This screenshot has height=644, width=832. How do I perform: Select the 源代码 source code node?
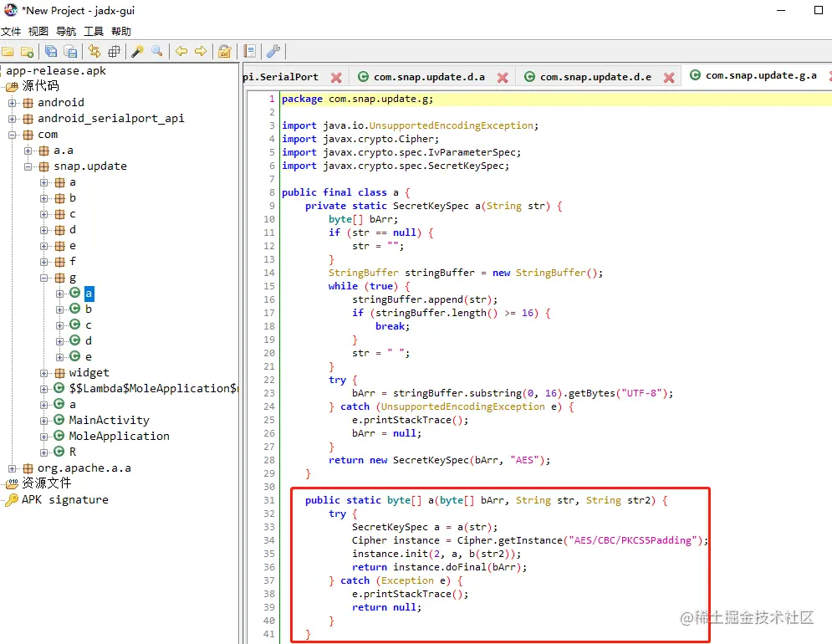pyautogui.click(x=40, y=86)
